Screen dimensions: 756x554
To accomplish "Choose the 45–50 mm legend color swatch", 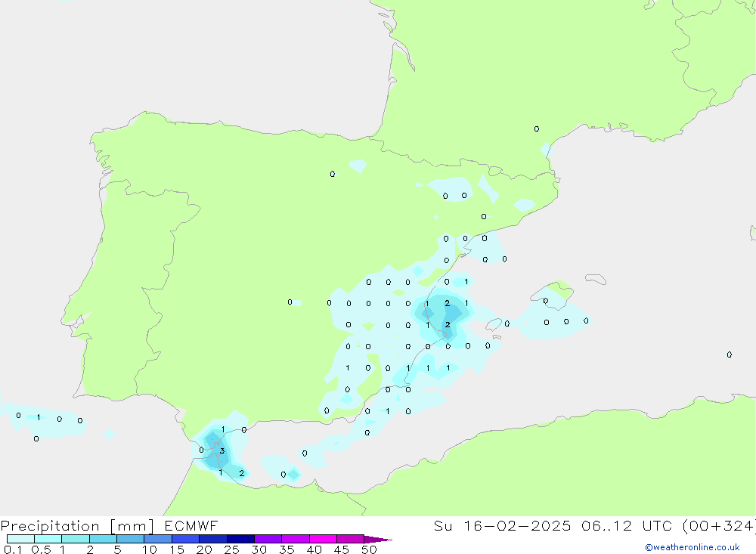I will 351,539.
